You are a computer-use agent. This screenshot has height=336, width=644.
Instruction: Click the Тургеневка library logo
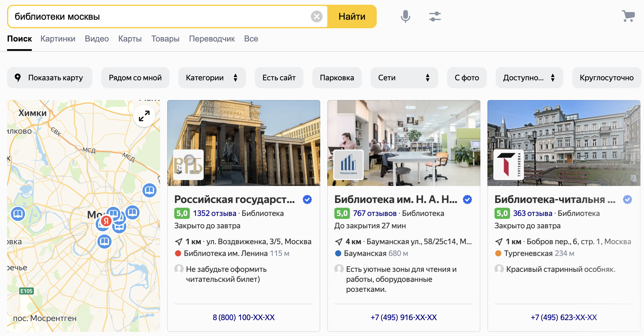click(x=509, y=165)
